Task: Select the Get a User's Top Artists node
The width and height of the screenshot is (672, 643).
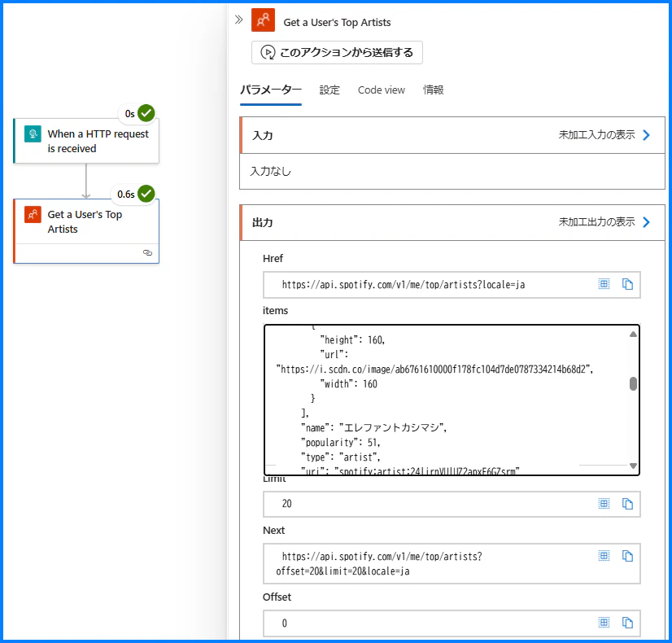Action: coord(86,231)
